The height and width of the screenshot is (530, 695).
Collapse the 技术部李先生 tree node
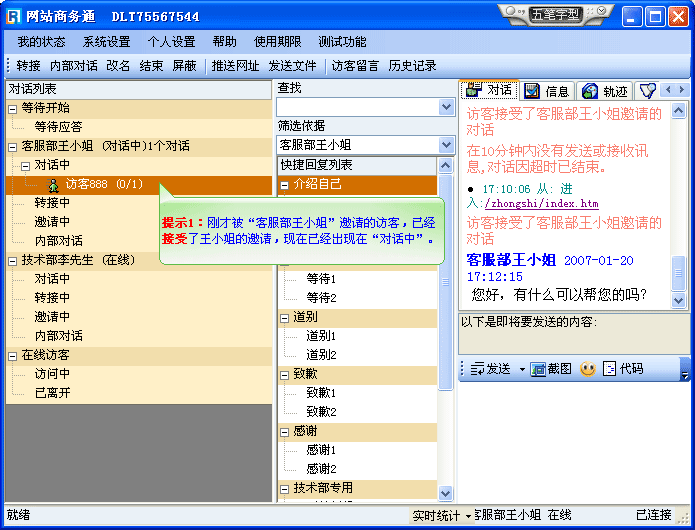click(13, 260)
